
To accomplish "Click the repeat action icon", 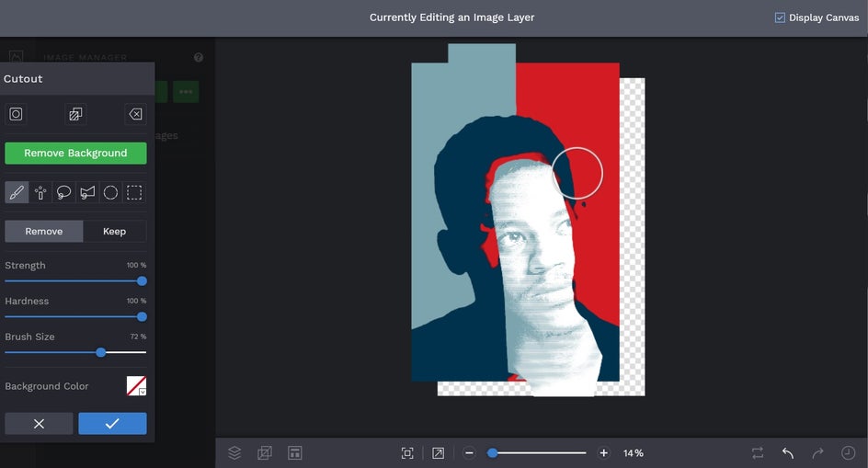I will [758, 453].
